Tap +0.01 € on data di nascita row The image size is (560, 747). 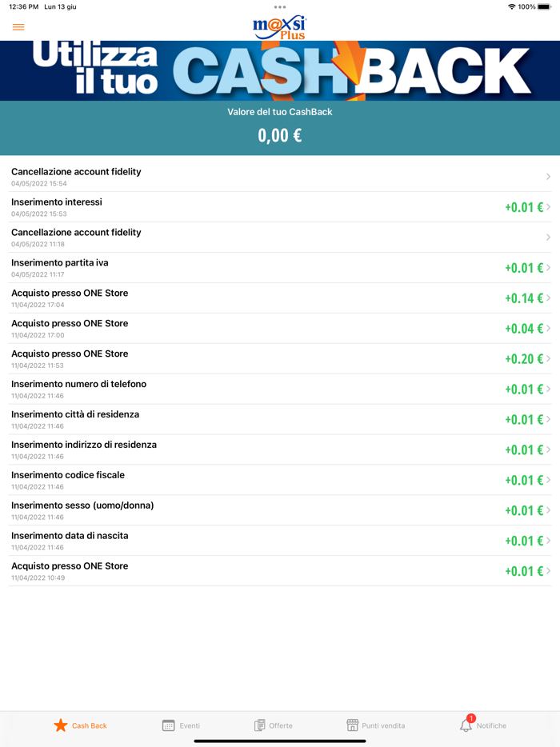click(524, 541)
